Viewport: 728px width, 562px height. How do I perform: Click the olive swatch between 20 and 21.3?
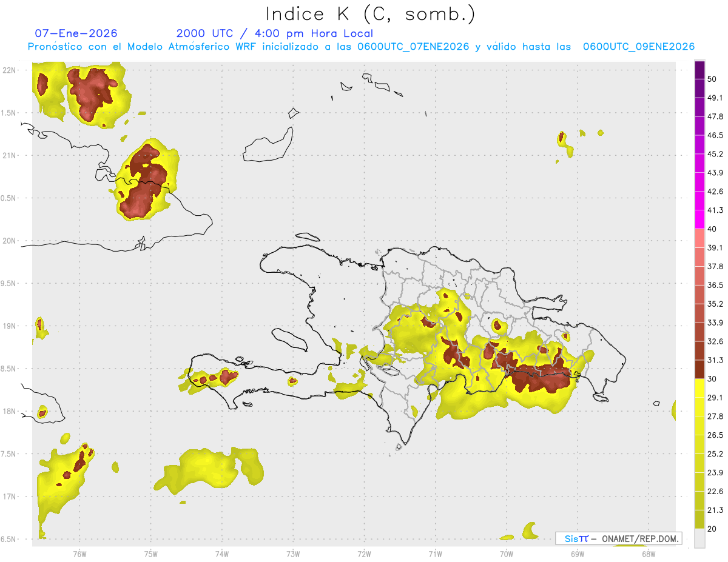click(699, 520)
